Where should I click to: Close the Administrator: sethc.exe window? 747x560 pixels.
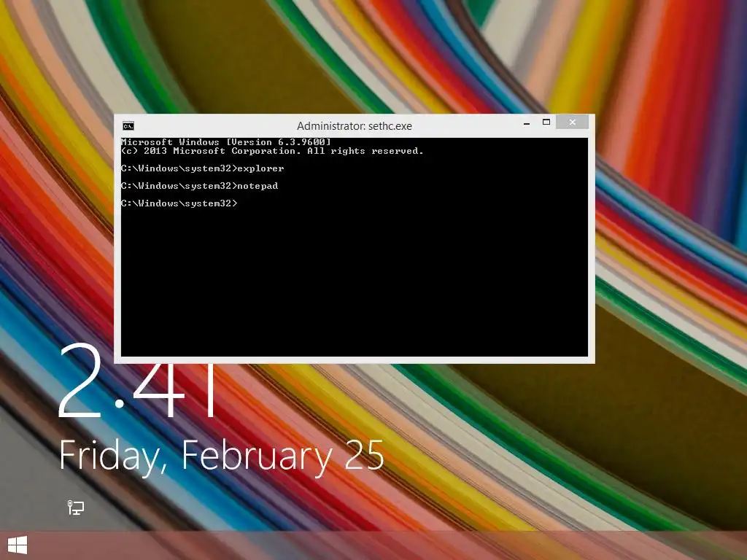click(x=572, y=122)
